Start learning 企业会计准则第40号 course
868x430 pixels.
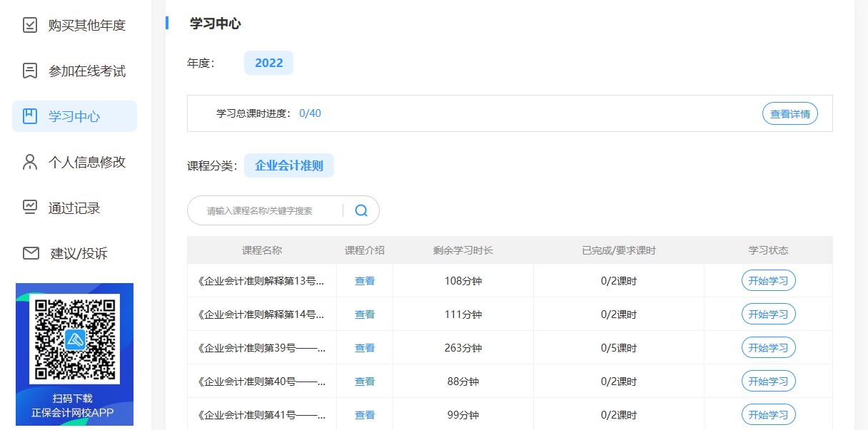[x=768, y=381]
